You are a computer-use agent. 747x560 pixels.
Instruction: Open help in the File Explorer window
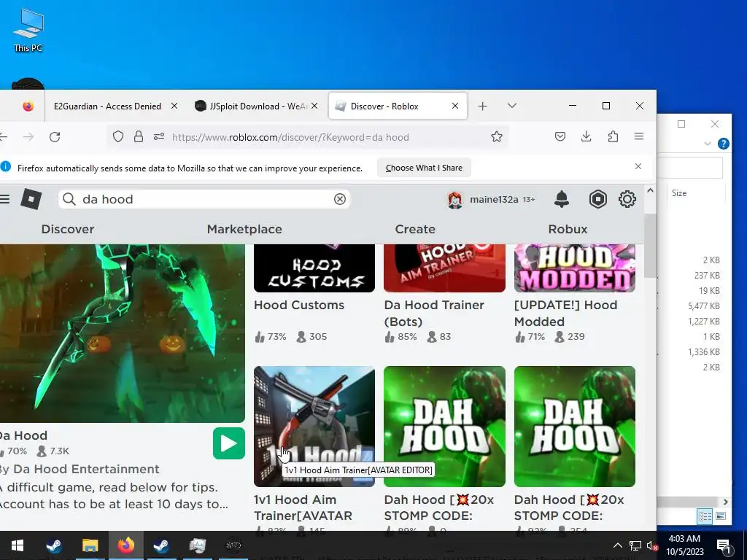coord(723,144)
